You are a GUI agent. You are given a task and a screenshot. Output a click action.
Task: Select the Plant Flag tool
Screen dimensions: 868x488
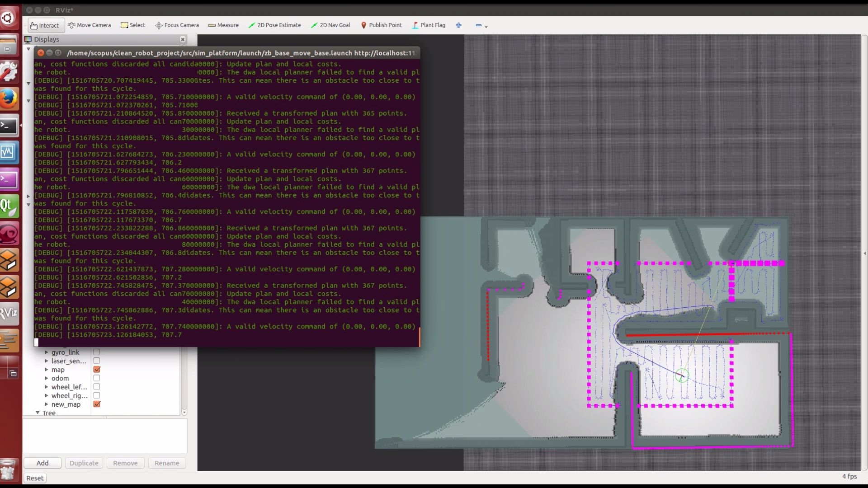coord(428,25)
